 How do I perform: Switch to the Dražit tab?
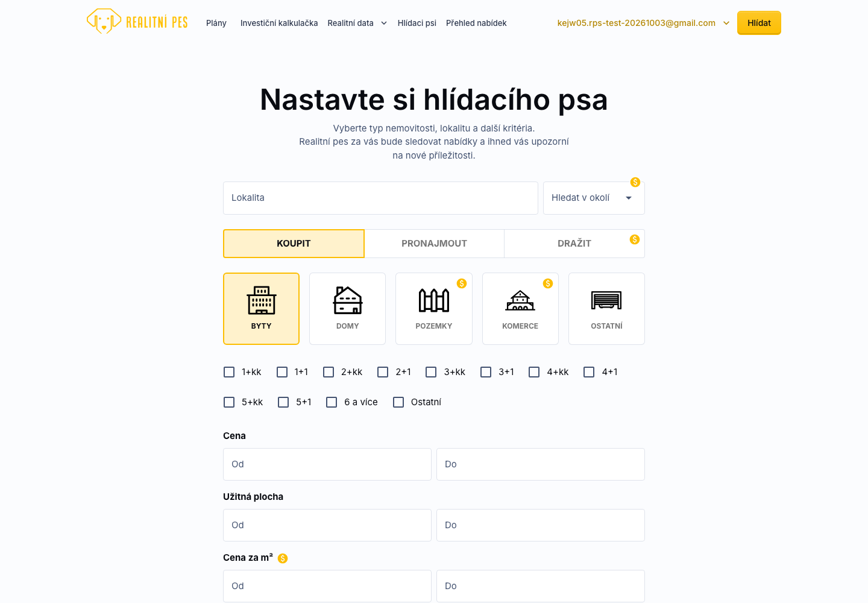[574, 244]
